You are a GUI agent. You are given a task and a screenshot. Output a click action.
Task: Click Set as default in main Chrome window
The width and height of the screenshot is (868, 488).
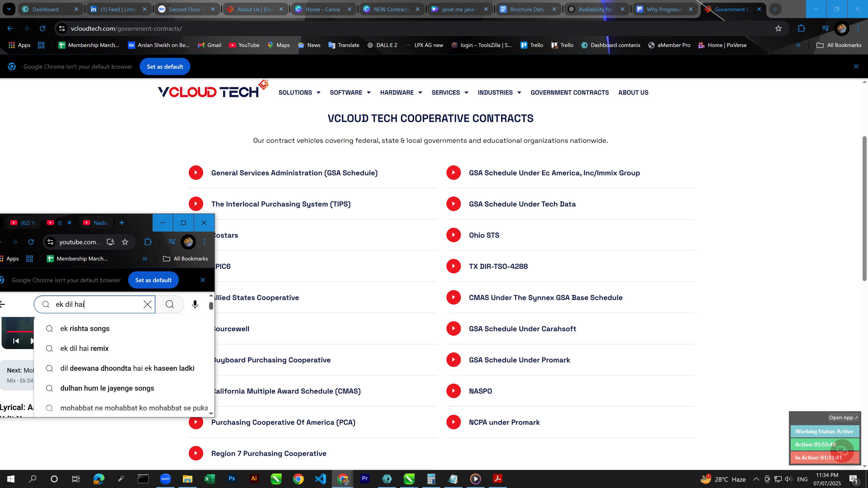pos(165,67)
